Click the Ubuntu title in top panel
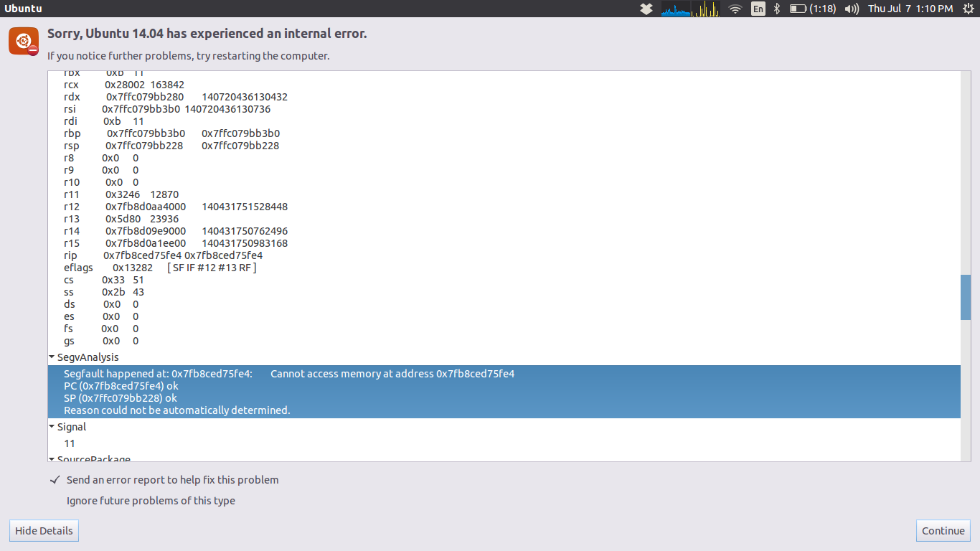The height and width of the screenshot is (551, 980). pyautogui.click(x=23, y=9)
